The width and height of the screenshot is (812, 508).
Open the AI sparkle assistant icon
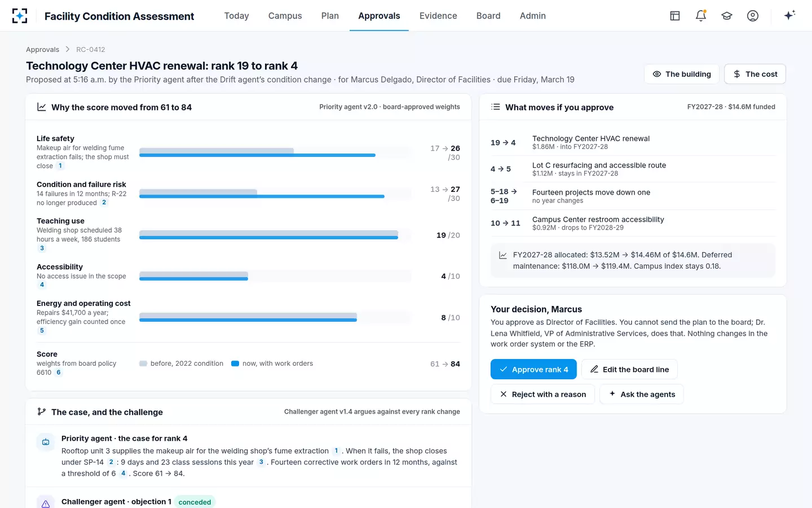pyautogui.click(x=789, y=15)
